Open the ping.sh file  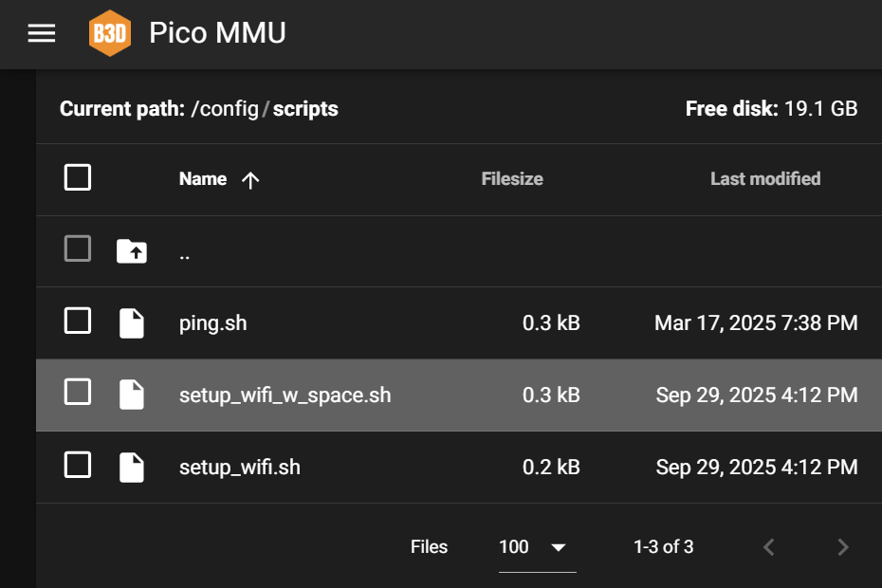(212, 323)
